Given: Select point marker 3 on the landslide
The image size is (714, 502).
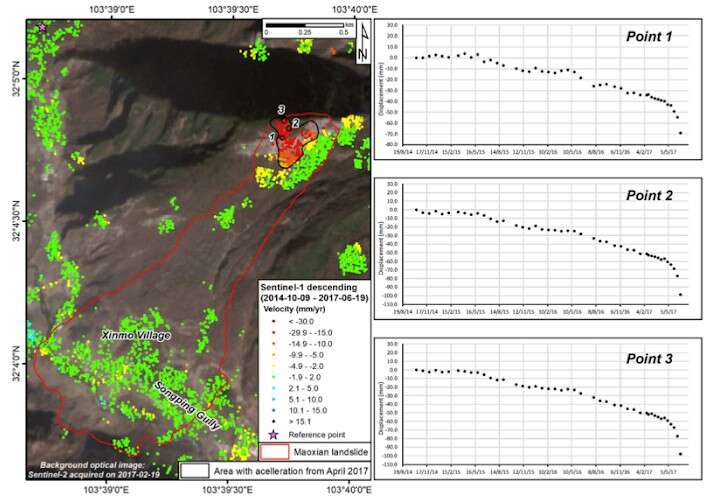Looking at the screenshot, I should [x=282, y=109].
